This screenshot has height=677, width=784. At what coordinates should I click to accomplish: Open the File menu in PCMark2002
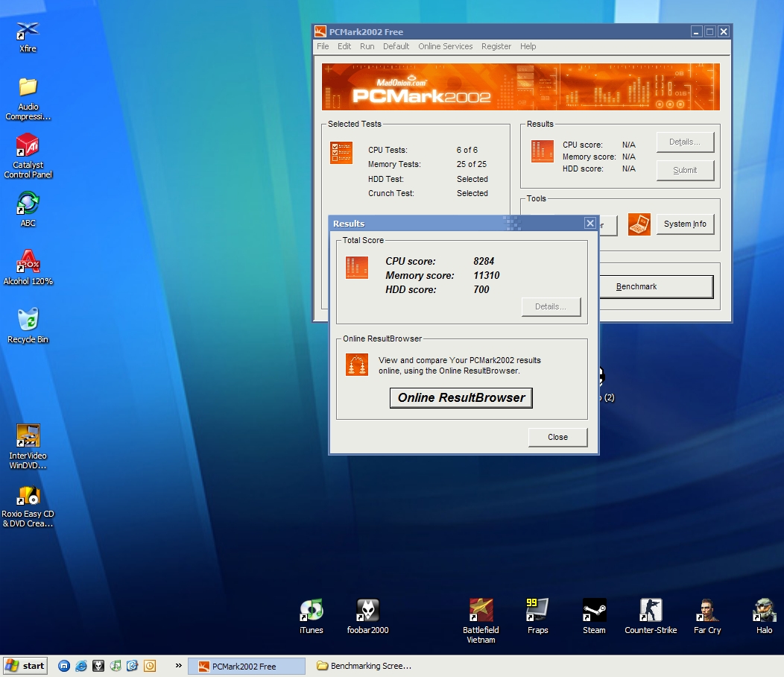point(323,46)
